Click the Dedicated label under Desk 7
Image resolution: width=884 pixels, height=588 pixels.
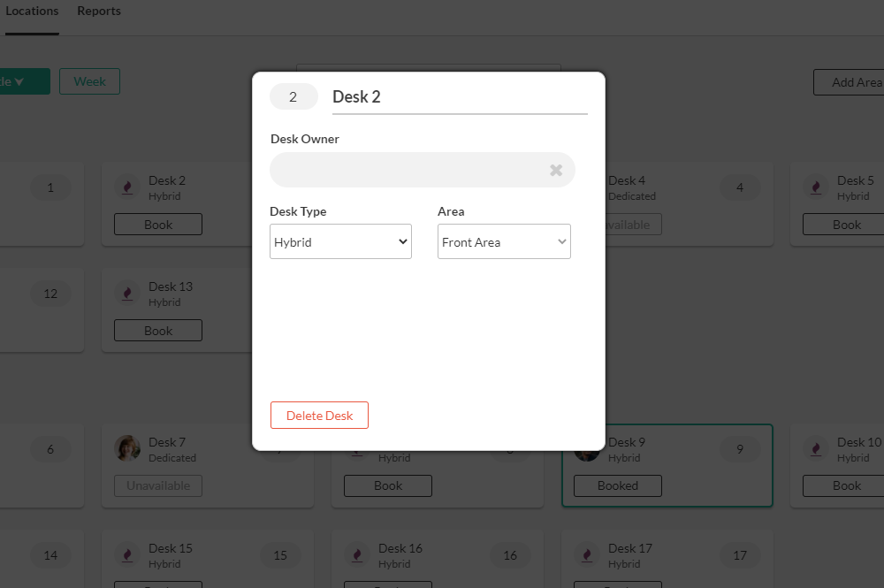point(172,458)
